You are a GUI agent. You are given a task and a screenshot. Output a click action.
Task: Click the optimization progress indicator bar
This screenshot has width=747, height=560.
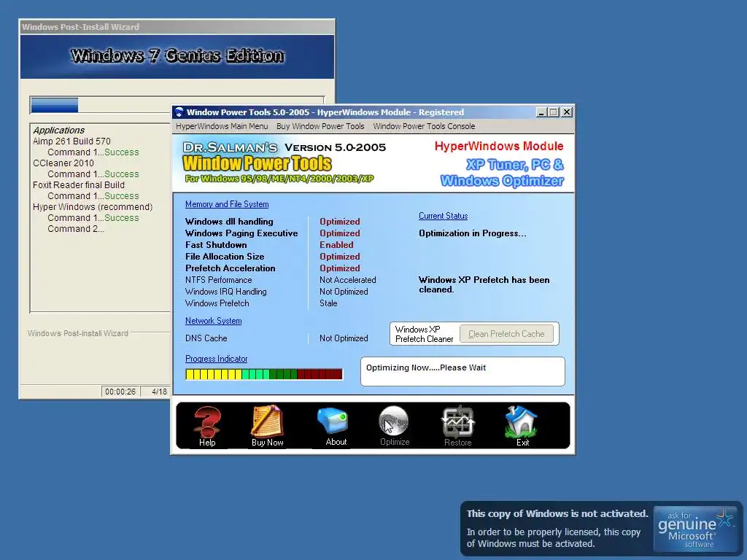(x=264, y=374)
